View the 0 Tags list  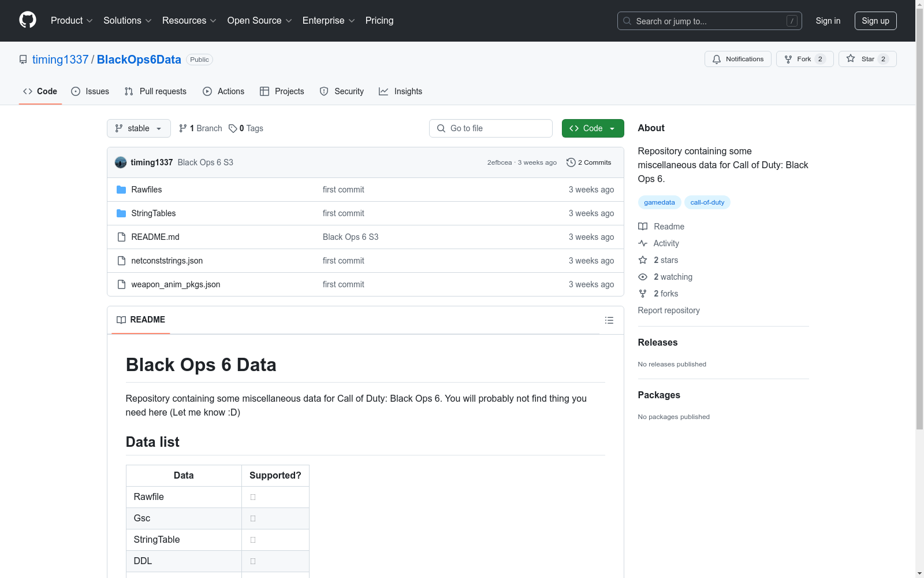[x=246, y=128]
